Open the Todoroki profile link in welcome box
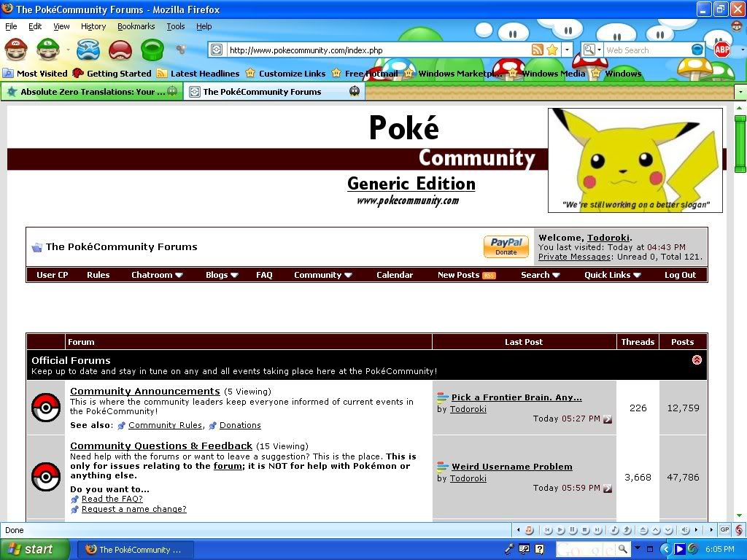This screenshot has width=747, height=560. click(608, 238)
